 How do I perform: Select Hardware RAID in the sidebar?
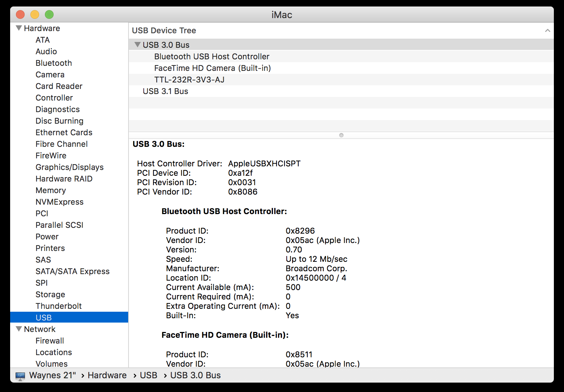(x=64, y=179)
